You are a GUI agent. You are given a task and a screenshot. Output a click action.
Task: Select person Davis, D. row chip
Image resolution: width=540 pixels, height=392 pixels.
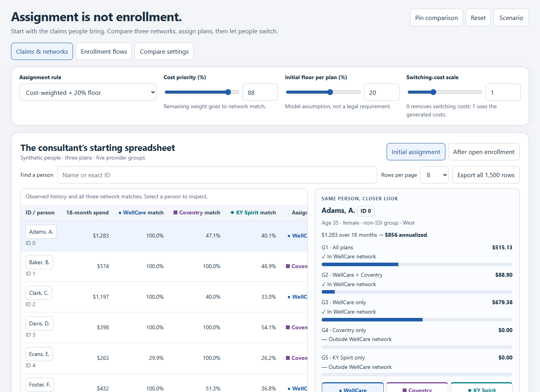pyautogui.click(x=39, y=323)
